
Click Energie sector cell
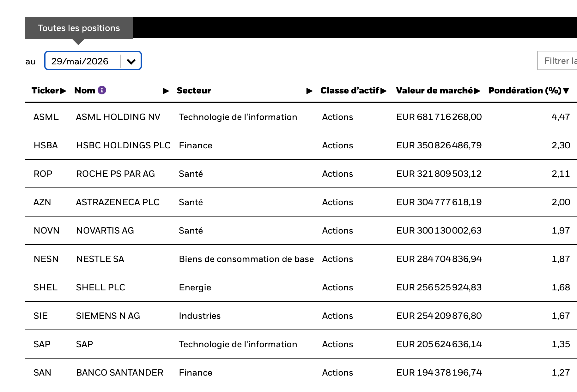195,288
